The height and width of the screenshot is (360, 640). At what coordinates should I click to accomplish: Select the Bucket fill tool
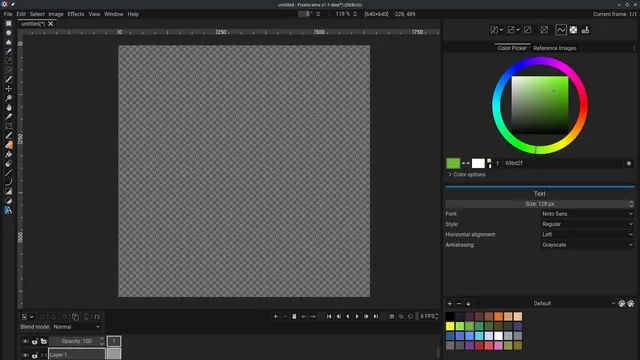(x=9, y=154)
